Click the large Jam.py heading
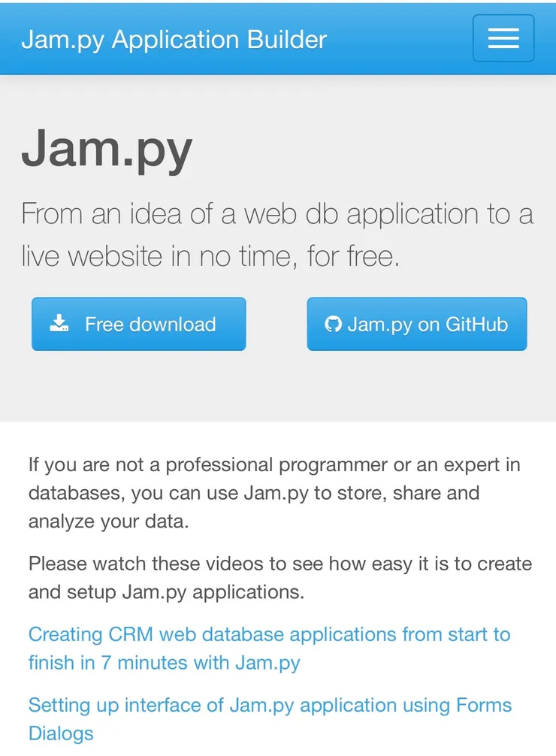The width and height of the screenshot is (556, 756). point(107,150)
